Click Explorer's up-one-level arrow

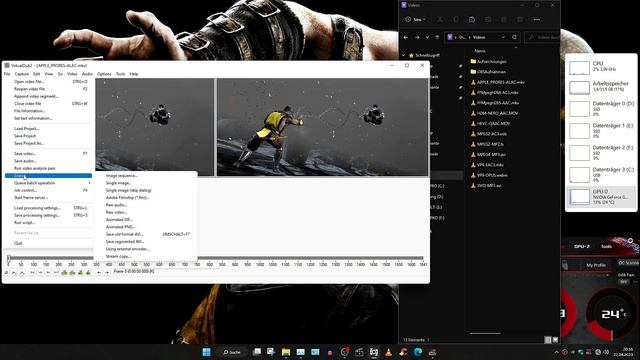click(437, 37)
